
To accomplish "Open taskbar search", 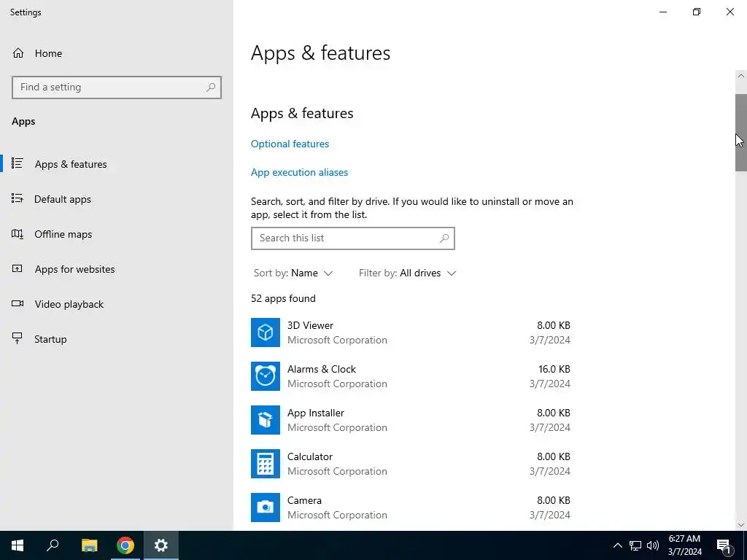I will tap(53, 545).
